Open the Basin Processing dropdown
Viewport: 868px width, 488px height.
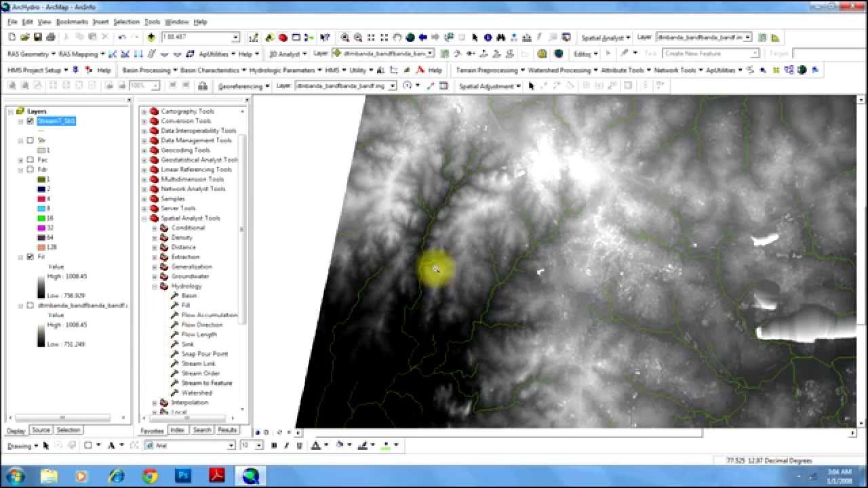pyautogui.click(x=150, y=70)
